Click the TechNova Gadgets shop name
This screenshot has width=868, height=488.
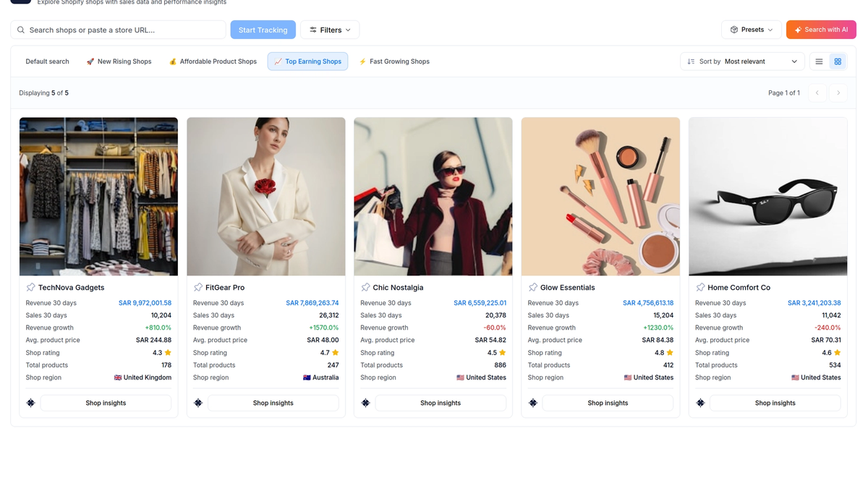[71, 288]
